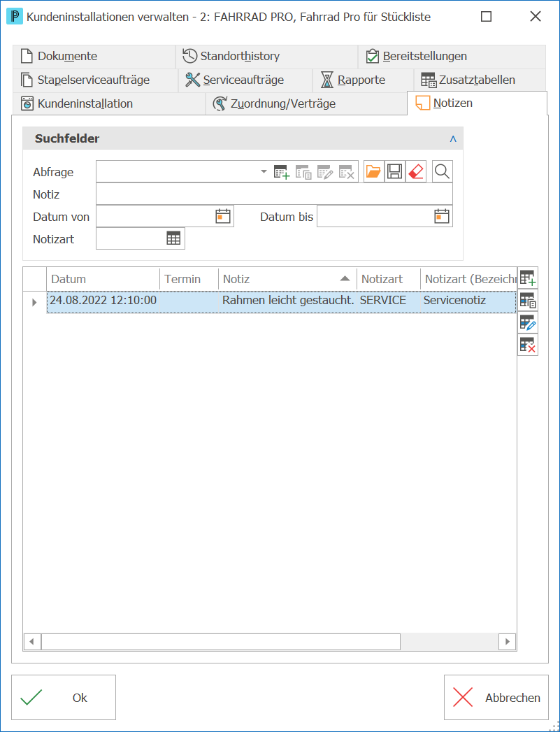Click the scroll right arrow of the notes table
The height and width of the screenshot is (732, 560).
click(x=508, y=641)
